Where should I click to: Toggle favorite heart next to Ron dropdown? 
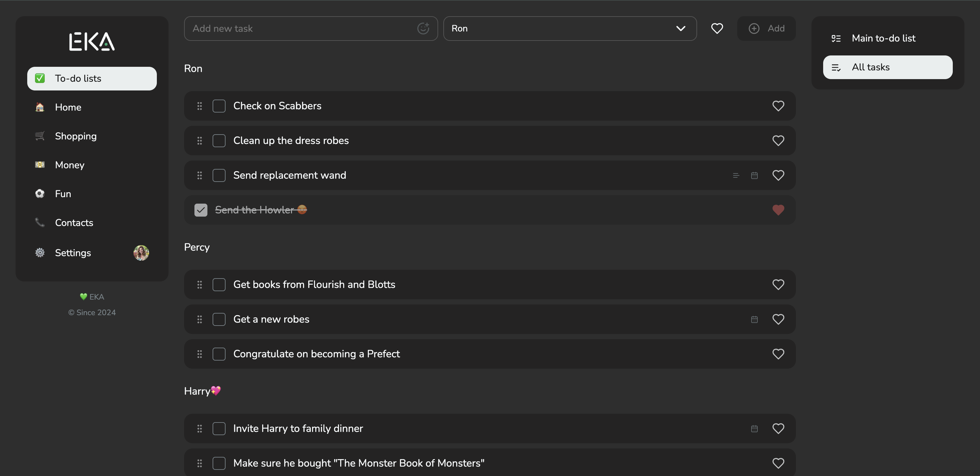(x=717, y=28)
